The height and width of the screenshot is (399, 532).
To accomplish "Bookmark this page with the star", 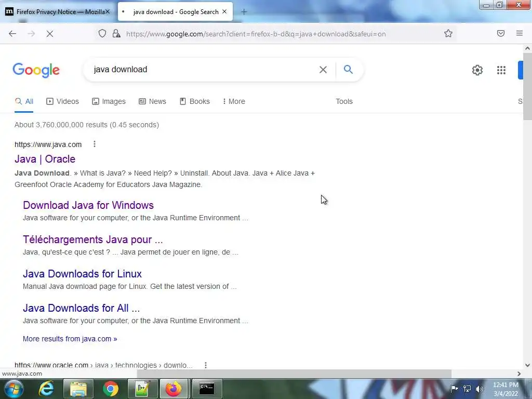I will click(x=448, y=33).
